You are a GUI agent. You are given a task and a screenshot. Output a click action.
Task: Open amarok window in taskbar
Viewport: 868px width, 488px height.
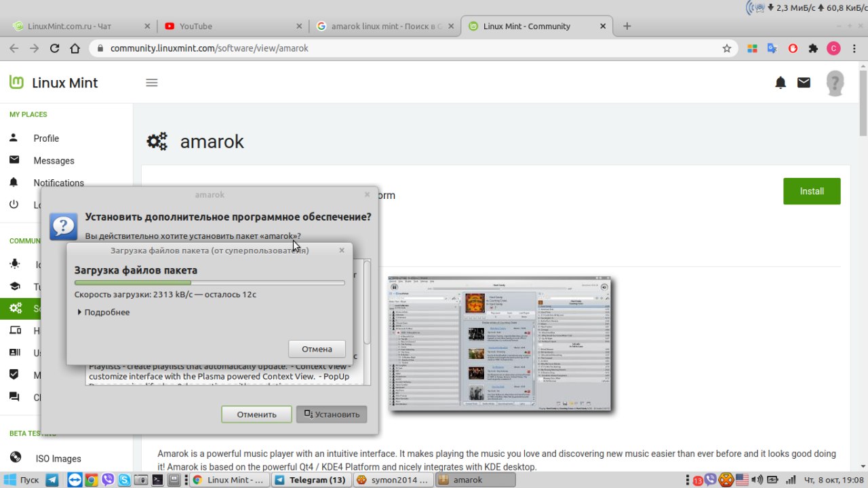pyautogui.click(x=475, y=480)
